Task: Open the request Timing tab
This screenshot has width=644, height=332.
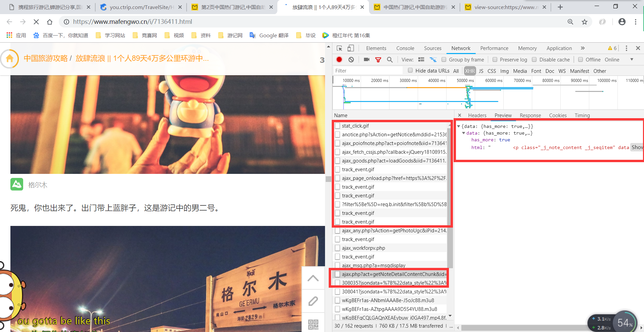Action: pos(582,115)
